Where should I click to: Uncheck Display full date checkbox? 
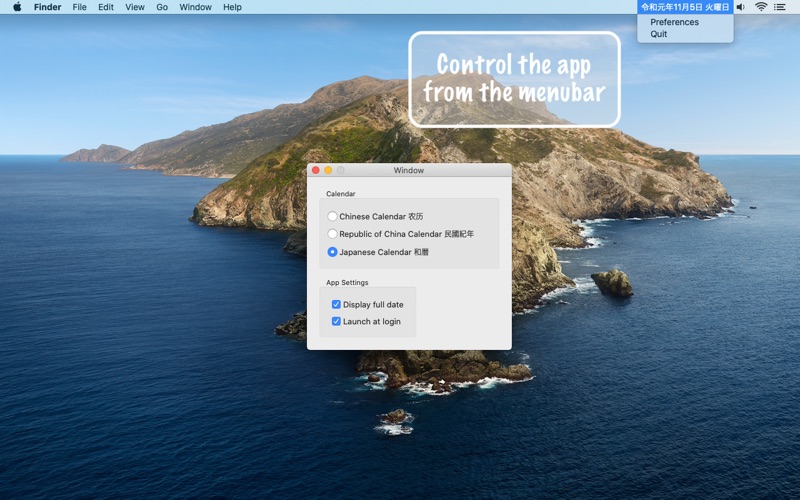tap(336, 305)
